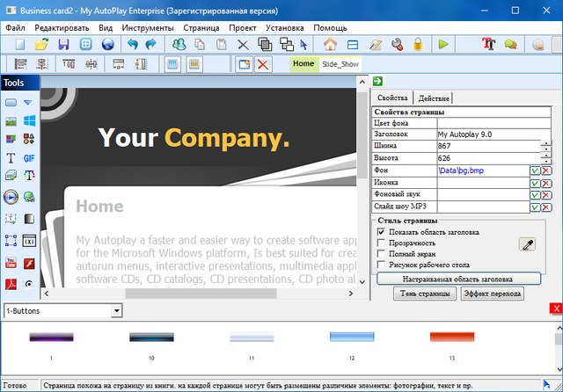This screenshot has width=563, height=392.
Task: Adjust the Высота value stepper
Action: tap(545, 158)
